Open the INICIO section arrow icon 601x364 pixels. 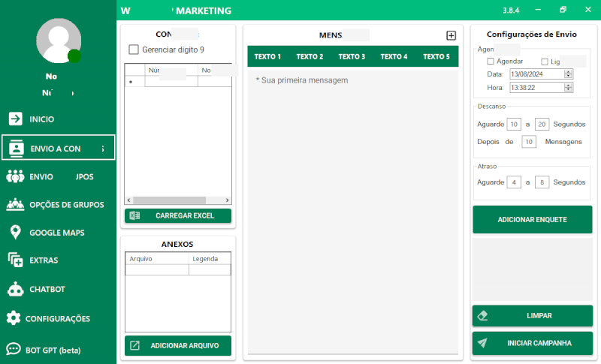click(x=16, y=119)
